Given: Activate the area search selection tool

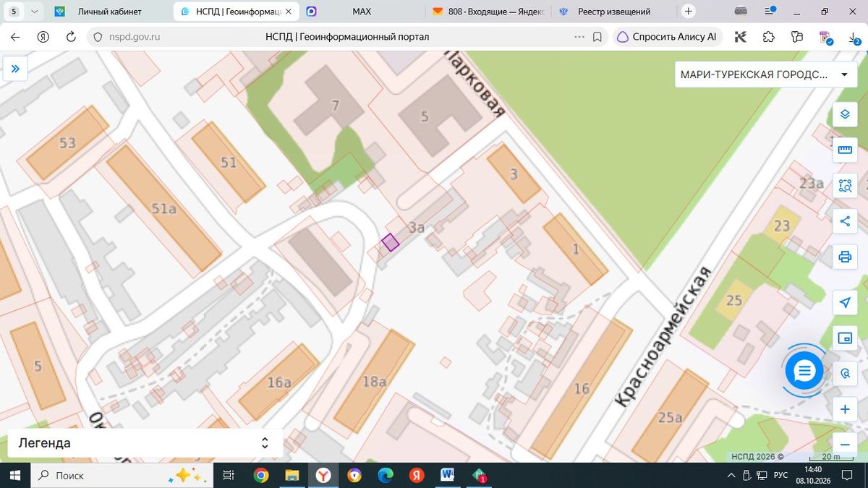Looking at the screenshot, I should 844,186.
